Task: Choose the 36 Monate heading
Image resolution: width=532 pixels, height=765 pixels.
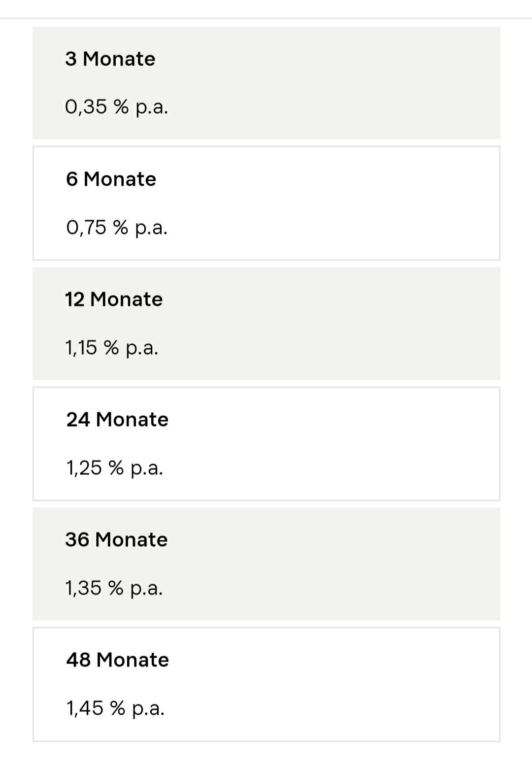Action: [116, 540]
